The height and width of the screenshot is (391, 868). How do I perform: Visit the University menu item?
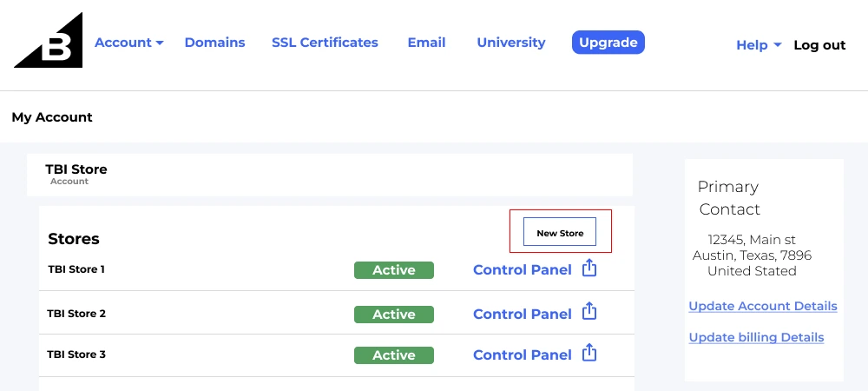tap(510, 43)
